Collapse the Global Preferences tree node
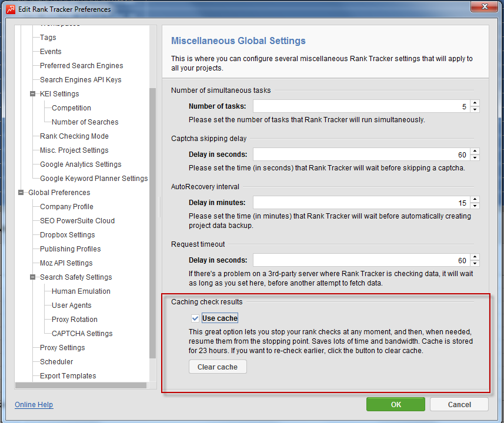The image size is (504, 423). click(x=21, y=192)
